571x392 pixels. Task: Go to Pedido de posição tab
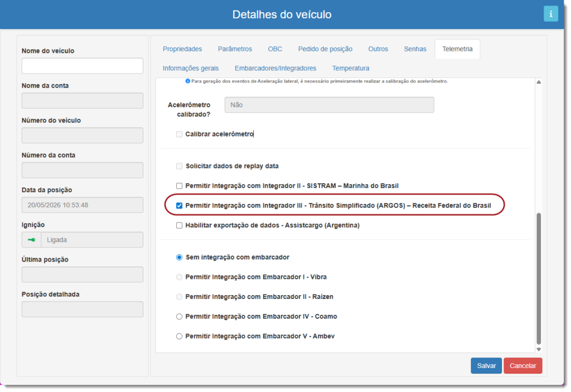pyautogui.click(x=325, y=49)
